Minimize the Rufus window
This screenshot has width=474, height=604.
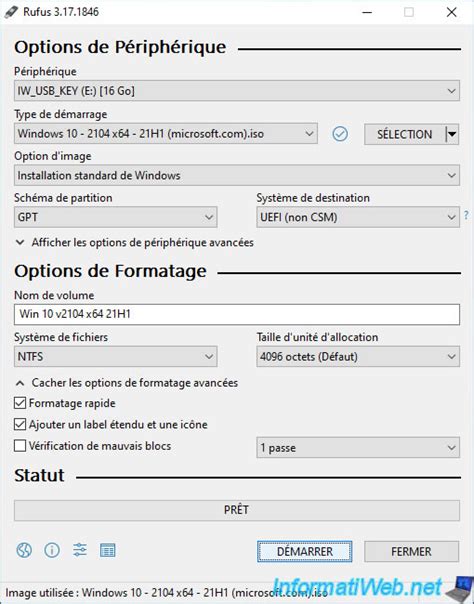pos(367,12)
